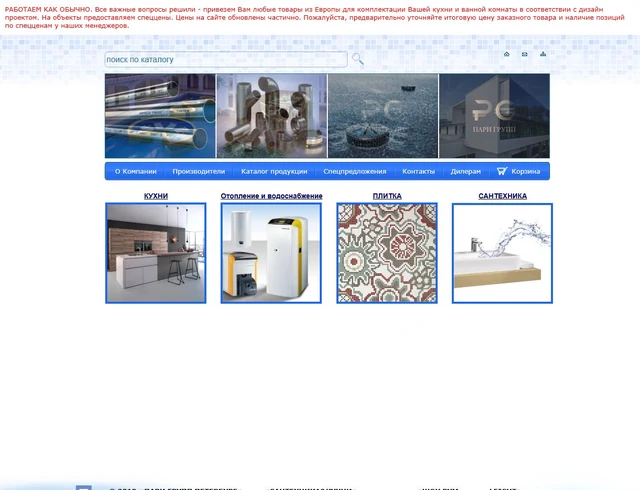Open the kitchen interior thumbnail
The image size is (640, 490).
(156, 253)
